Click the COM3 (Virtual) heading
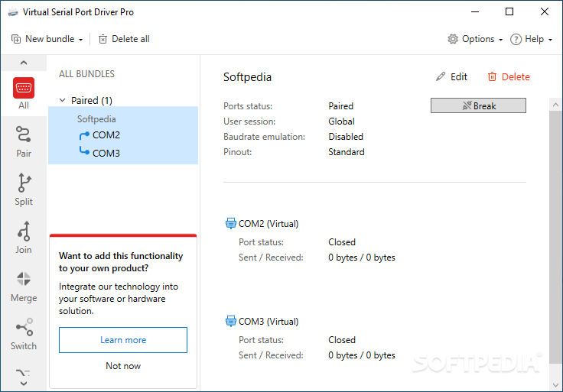Viewport: 563px width, 392px height. click(268, 322)
